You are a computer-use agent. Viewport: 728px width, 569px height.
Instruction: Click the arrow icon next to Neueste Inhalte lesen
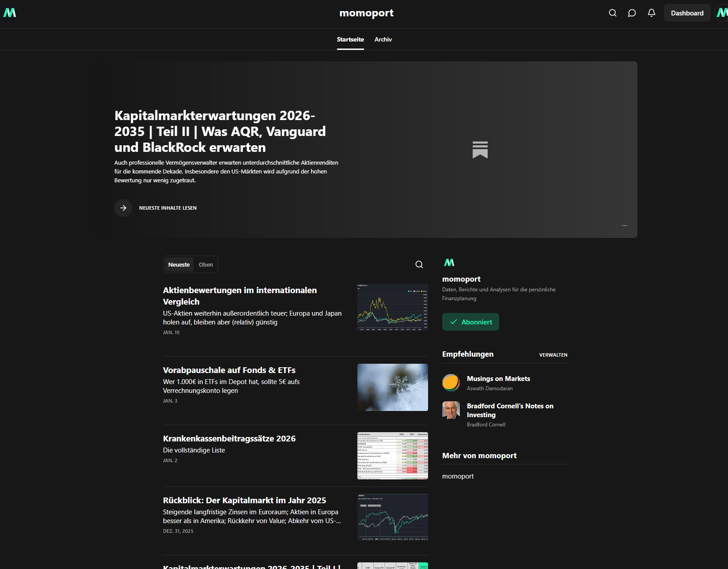point(123,208)
